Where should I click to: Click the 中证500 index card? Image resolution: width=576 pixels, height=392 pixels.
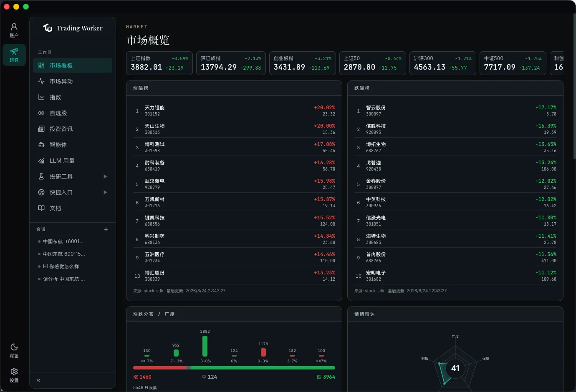[513, 63]
